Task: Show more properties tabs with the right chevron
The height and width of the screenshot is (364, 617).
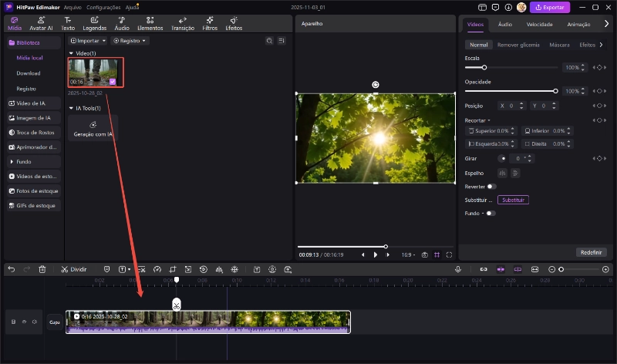Action: pos(606,24)
